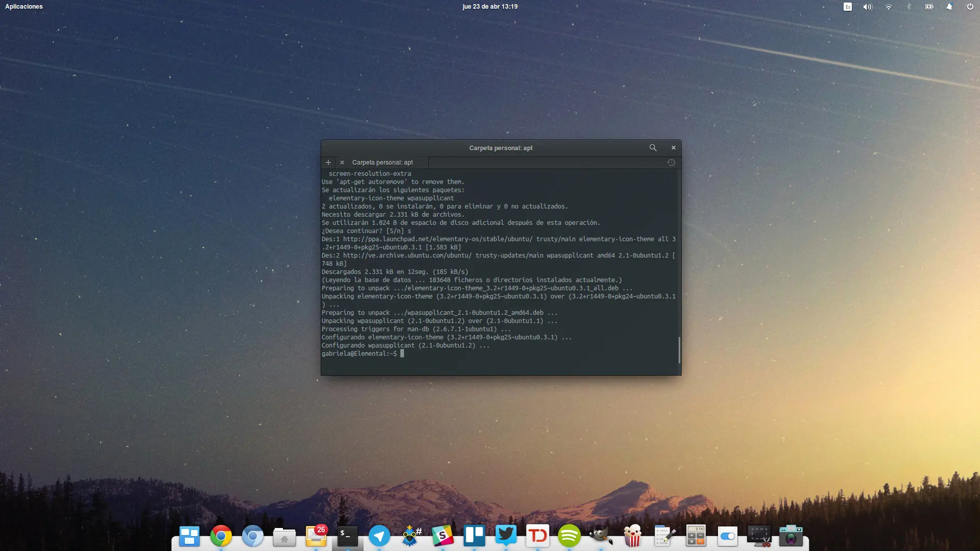The height and width of the screenshot is (551, 980).
Task: Click the terminal window title bar text
Action: 501,148
